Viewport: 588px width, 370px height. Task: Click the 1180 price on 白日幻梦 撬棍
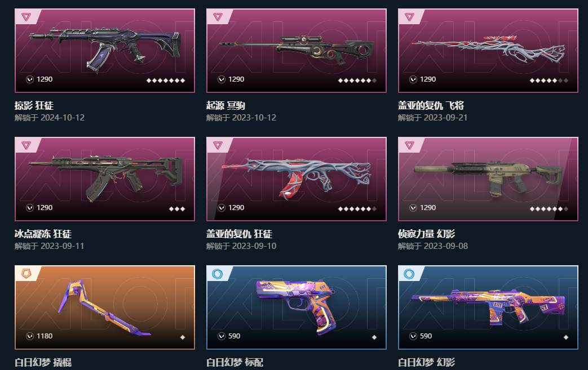tap(45, 336)
